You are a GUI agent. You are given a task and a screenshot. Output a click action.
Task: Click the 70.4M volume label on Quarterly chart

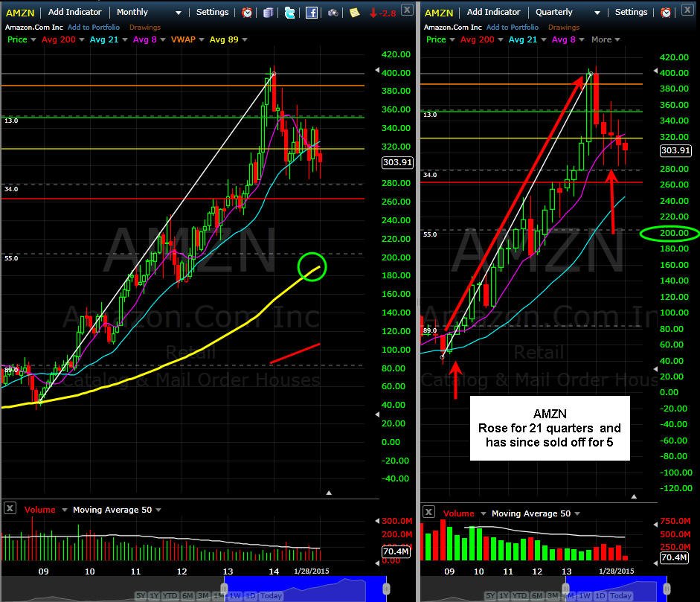(x=674, y=557)
